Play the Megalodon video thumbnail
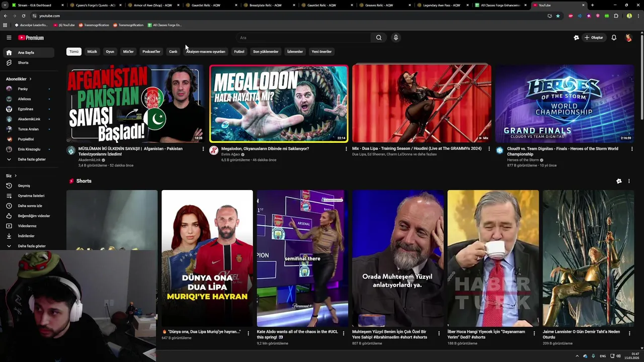Screen dimensions: 644x362 (279, 104)
